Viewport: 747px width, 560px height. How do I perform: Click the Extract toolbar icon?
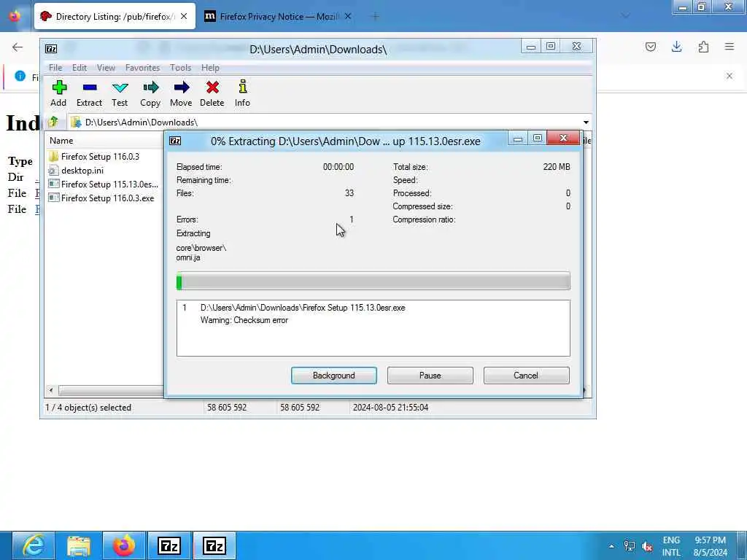pos(89,94)
